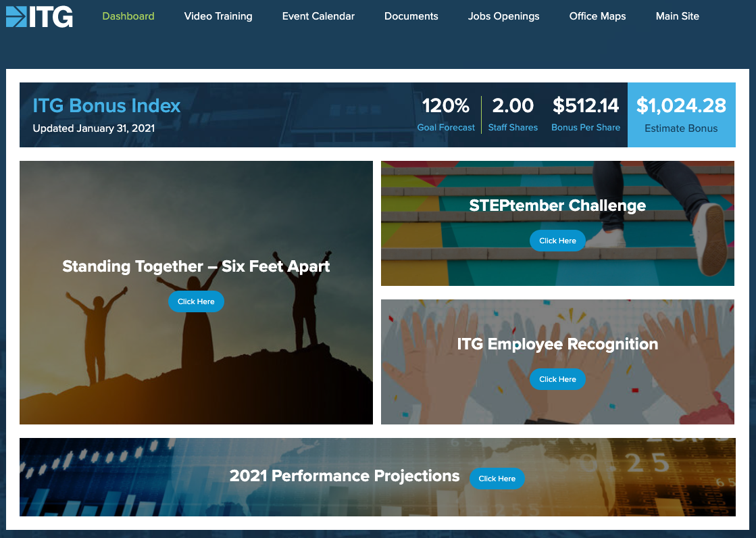
Task: Open the ITG Employee Recognition hands image
Action: pyautogui.click(x=557, y=362)
